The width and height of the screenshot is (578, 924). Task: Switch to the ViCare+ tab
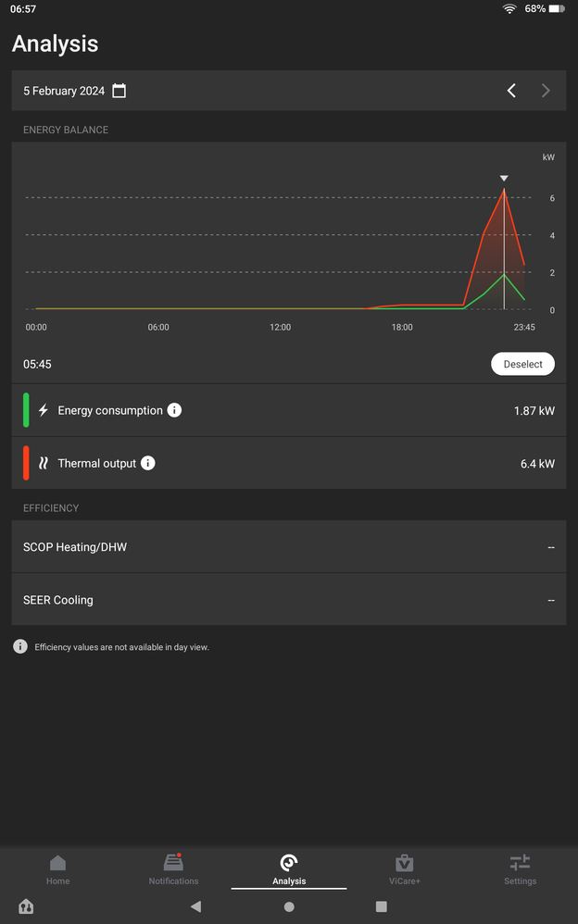pos(405,869)
